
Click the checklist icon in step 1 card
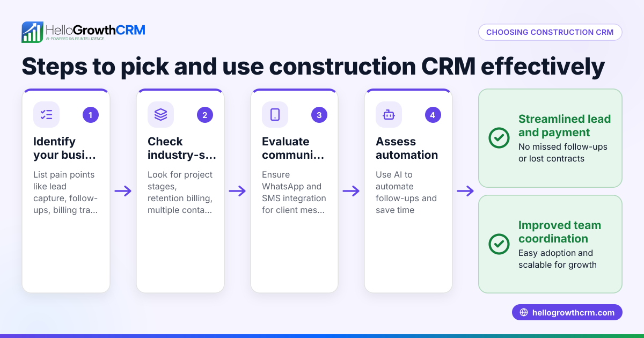[x=47, y=114]
